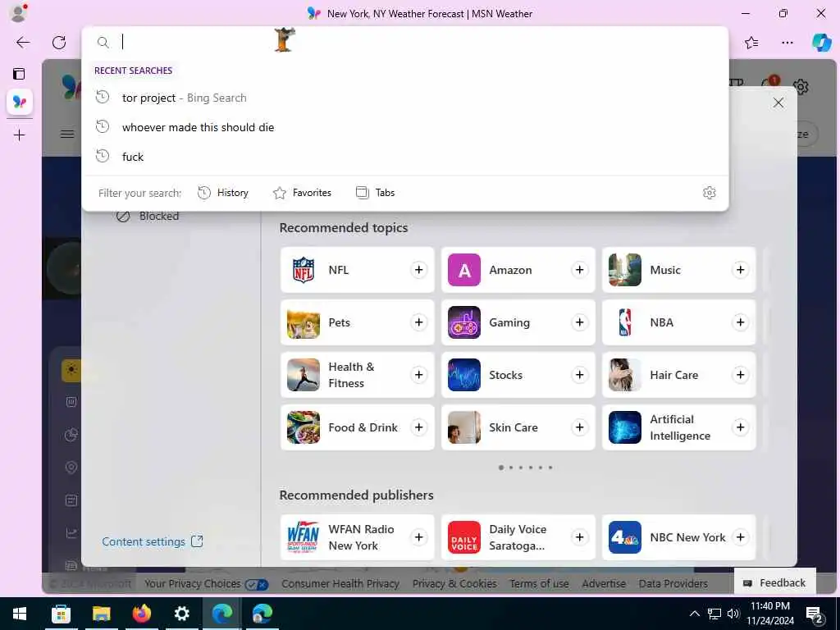Open address bar search settings gear

[709, 193]
